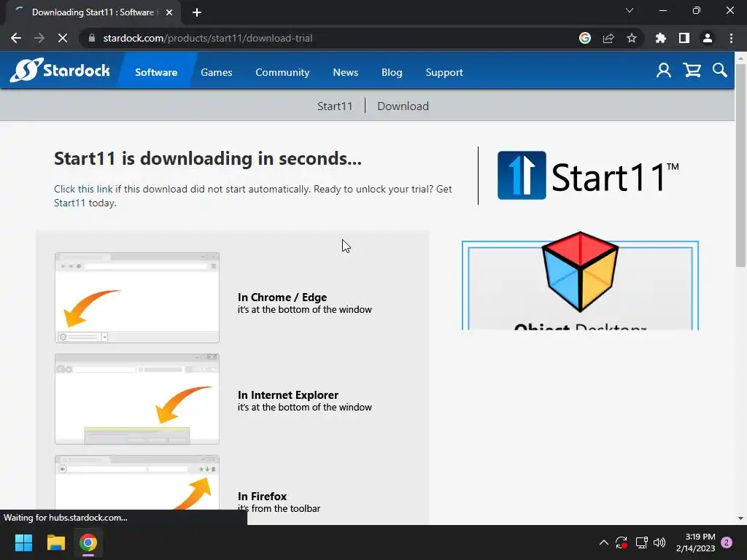Click the 'Click this link' download link
The height and width of the screenshot is (560, 747).
(83, 189)
